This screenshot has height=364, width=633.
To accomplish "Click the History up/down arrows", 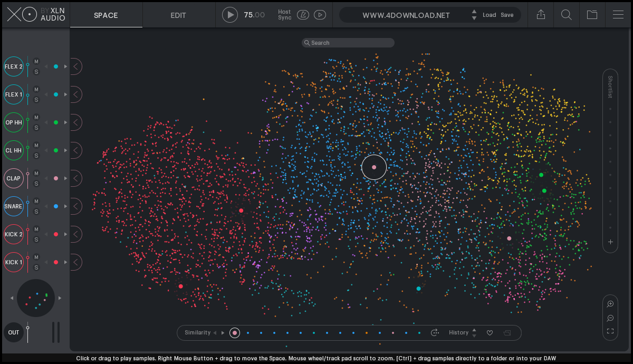I will pyautogui.click(x=474, y=333).
